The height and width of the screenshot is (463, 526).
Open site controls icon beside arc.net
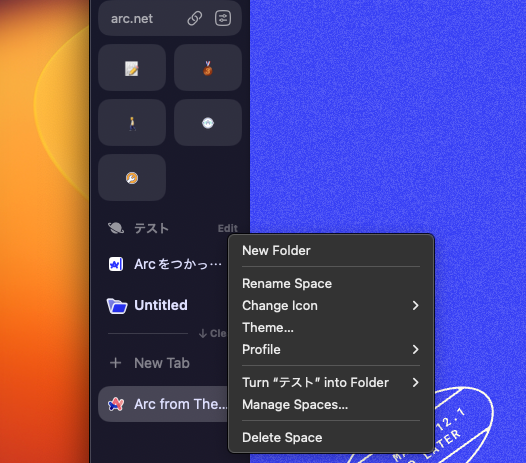tap(223, 18)
